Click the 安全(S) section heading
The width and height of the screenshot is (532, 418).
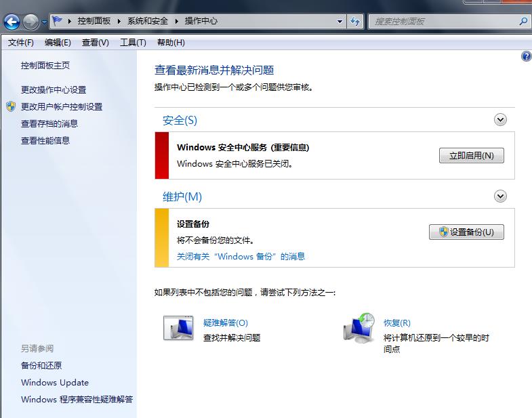[x=180, y=120]
